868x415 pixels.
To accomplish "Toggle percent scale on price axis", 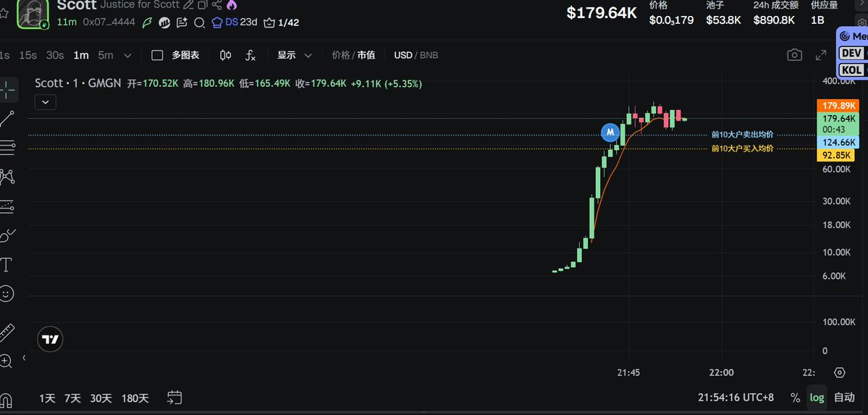I will pos(795,397).
